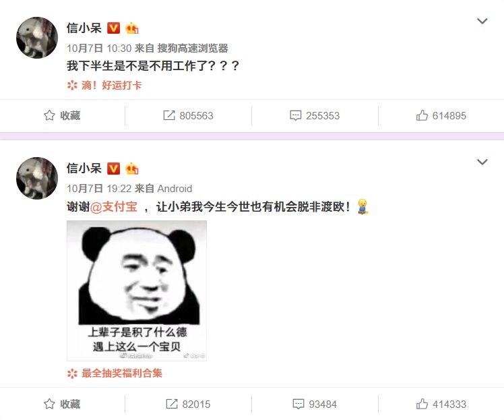
Task: Like the second post with 414333 likes
Action: pos(441,404)
